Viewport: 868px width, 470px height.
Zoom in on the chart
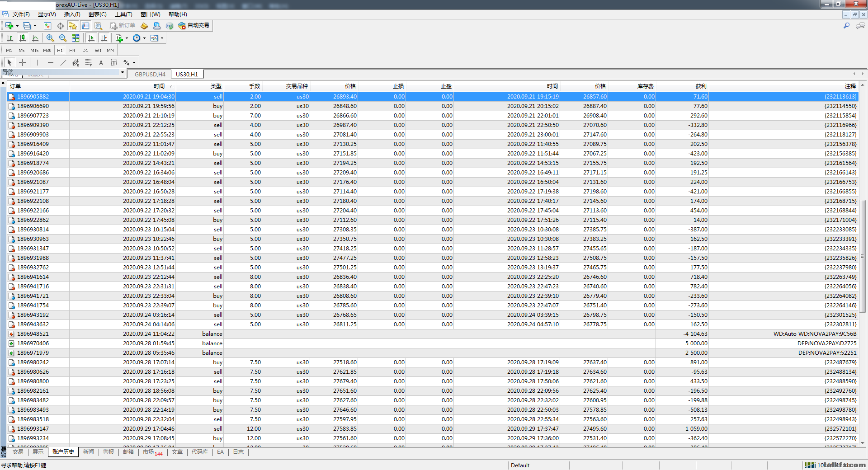(x=50, y=38)
